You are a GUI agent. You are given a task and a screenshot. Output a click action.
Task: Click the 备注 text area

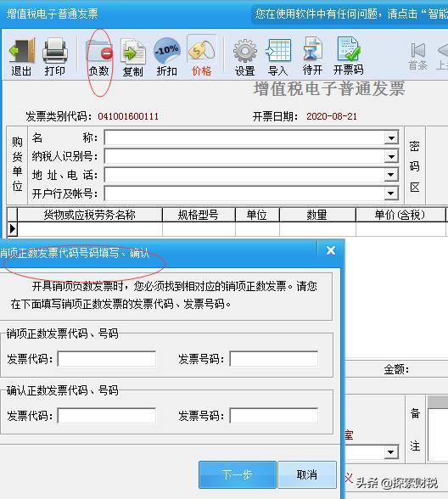point(438,435)
